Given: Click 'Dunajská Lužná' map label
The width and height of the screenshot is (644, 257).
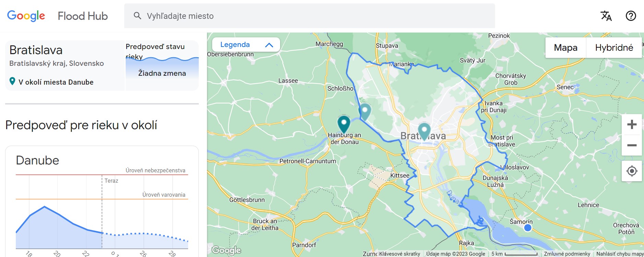Looking at the screenshot, I should 495,181.
